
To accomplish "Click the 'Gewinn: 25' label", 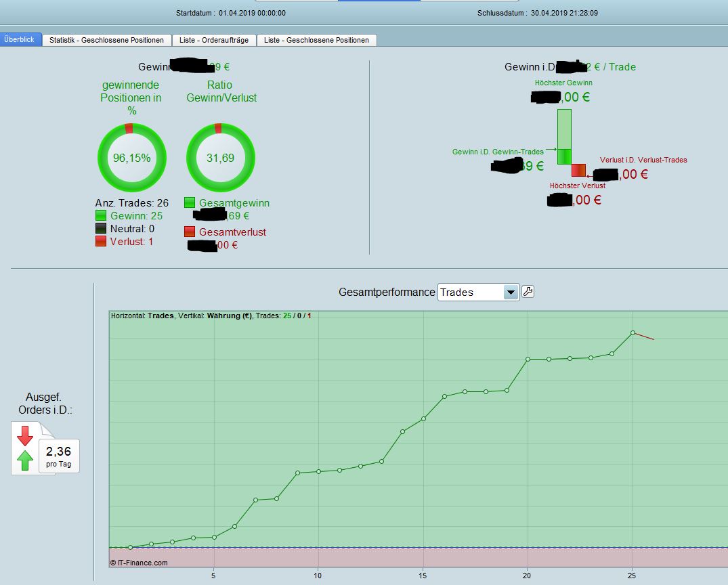I will point(137,216).
